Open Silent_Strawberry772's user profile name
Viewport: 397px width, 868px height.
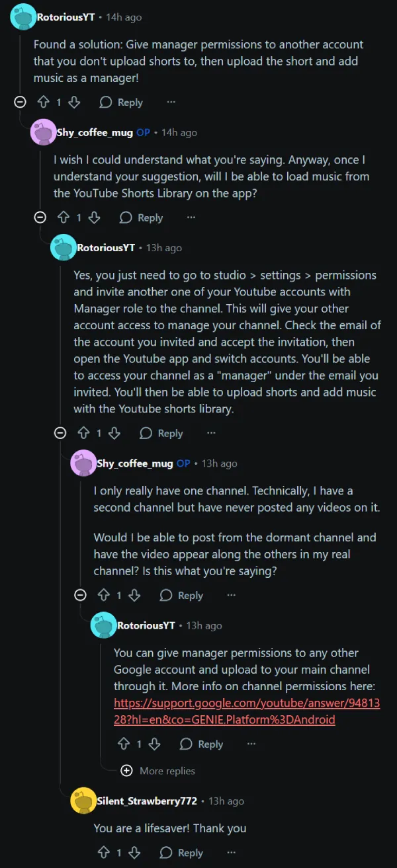[147, 801]
